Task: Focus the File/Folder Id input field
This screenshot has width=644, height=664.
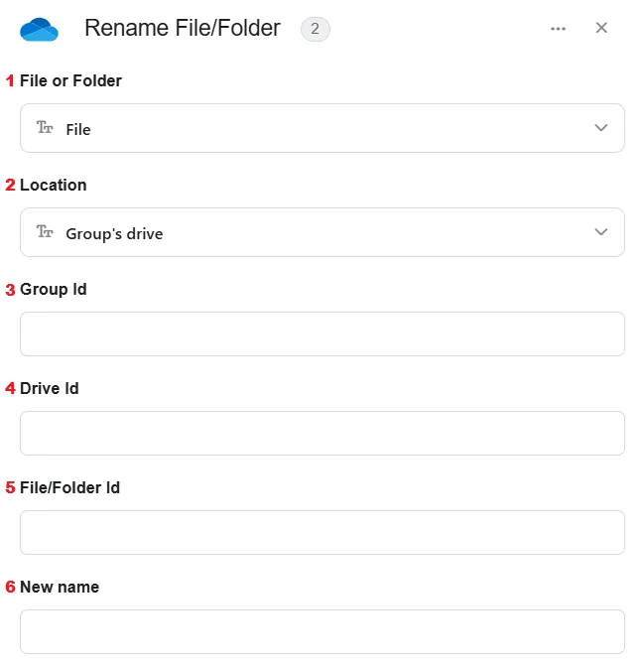Action: coord(322,532)
